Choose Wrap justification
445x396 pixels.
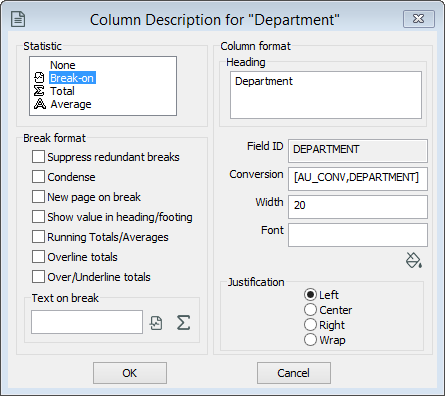tap(310, 340)
